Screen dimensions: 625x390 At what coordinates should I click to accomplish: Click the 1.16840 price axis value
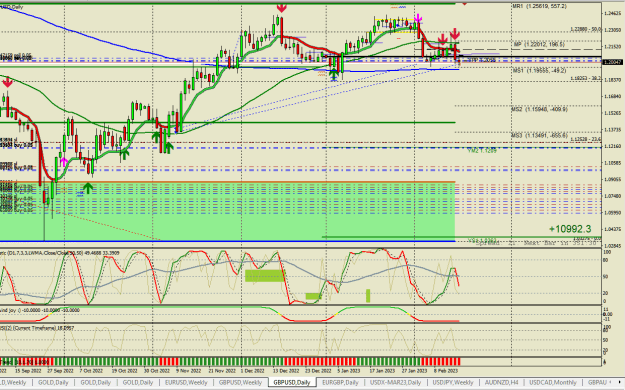pyautogui.click(x=612, y=96)
